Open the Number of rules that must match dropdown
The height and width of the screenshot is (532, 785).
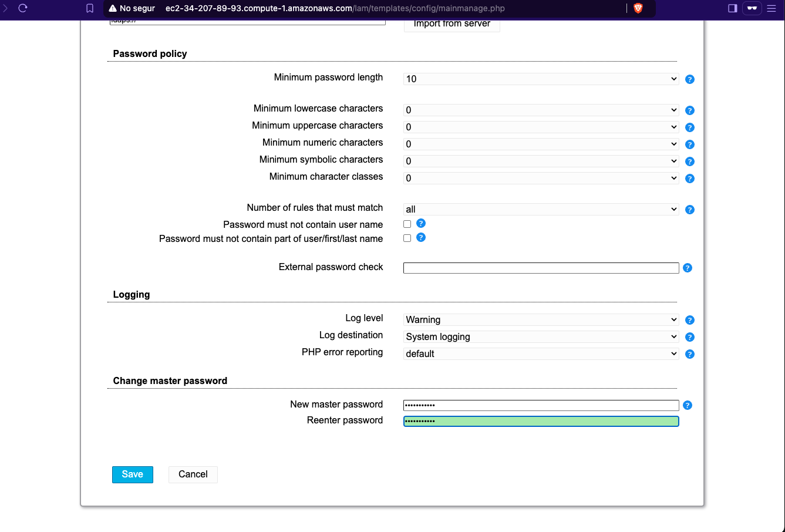click(x=541, y=209)
